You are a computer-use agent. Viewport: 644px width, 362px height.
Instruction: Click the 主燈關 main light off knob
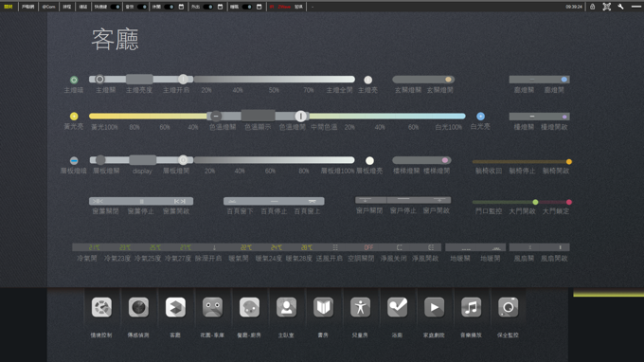99,80
